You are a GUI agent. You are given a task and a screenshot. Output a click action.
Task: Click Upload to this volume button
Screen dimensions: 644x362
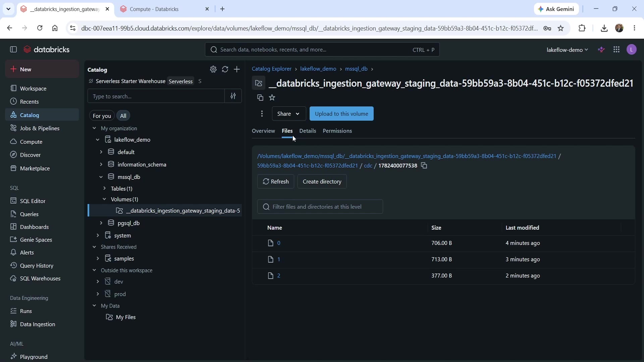point(341,114)
